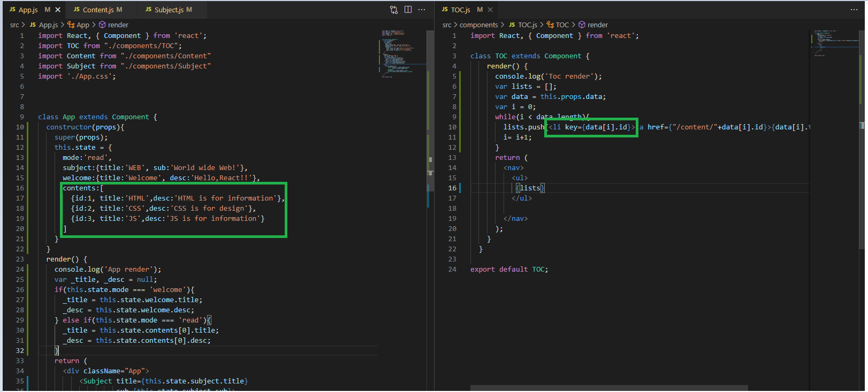
Task: Click the "{lists}" expression in TOC.js
Action: 530,188
